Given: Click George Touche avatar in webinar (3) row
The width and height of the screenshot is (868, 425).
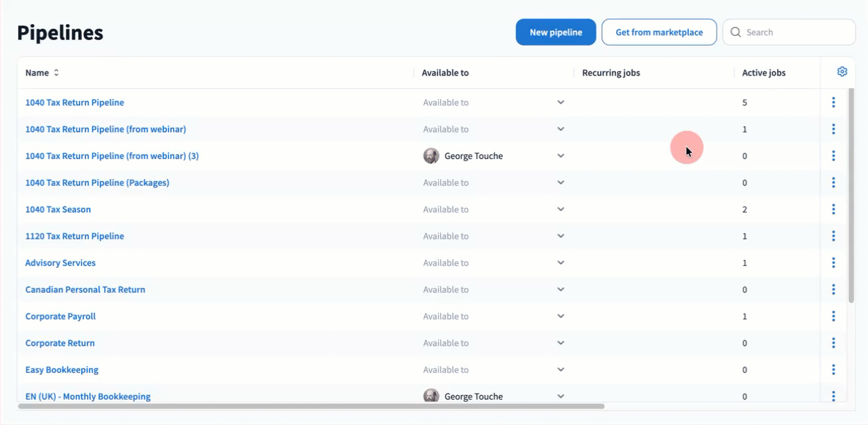Looking at the screenshot, I should pos(431,156).
